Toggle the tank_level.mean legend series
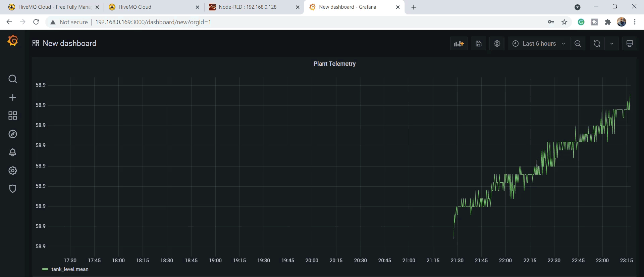Viewport: 644px width, 277px height. pyautogui.click(x=70, y=269)
